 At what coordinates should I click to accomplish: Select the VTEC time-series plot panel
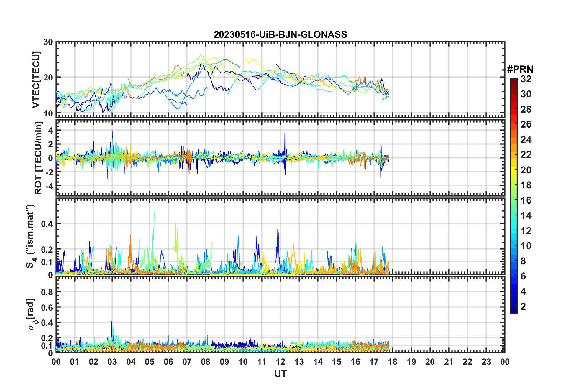click(280, 80)
